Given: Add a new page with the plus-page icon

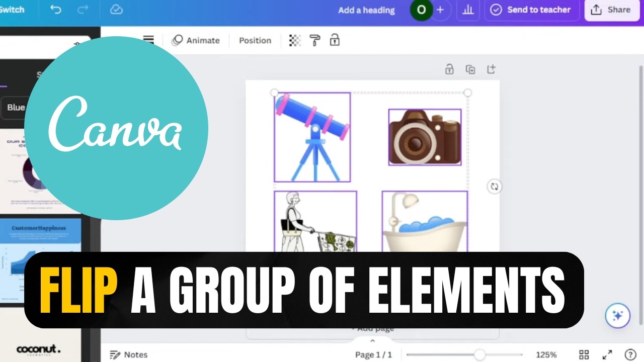Looking at the screenshot, I should (491, 69).
